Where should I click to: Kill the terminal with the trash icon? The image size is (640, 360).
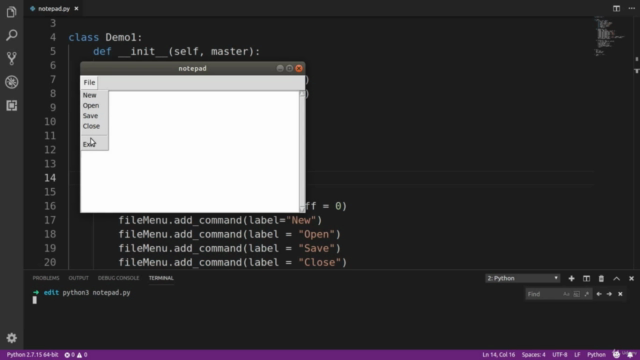click(601, 278)
